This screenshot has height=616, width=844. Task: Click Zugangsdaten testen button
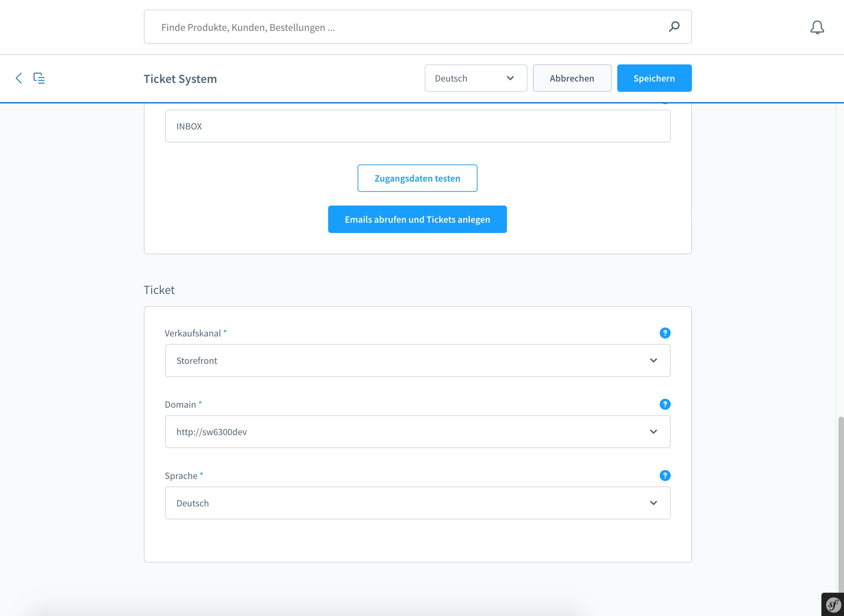click(417, 178)
